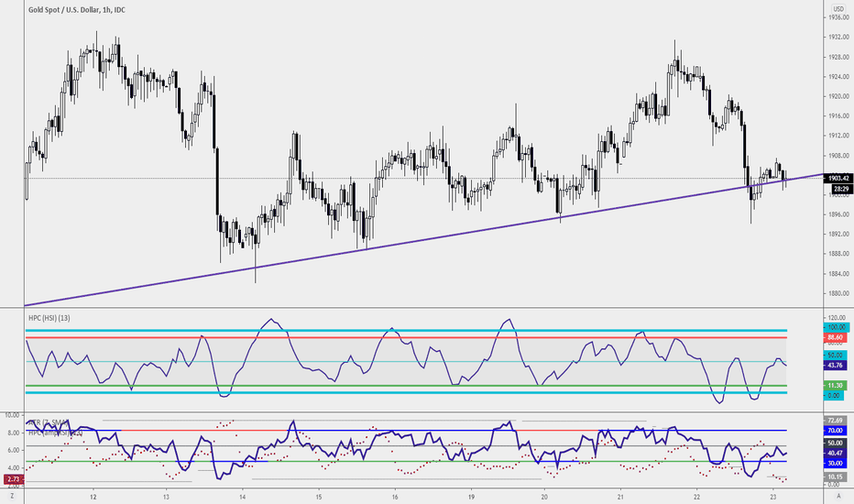The height and width of the screenshot is (504, 854).
Task: Click the cyan 50.00 label in HPC pane
Action: click(x=835, y=356)
